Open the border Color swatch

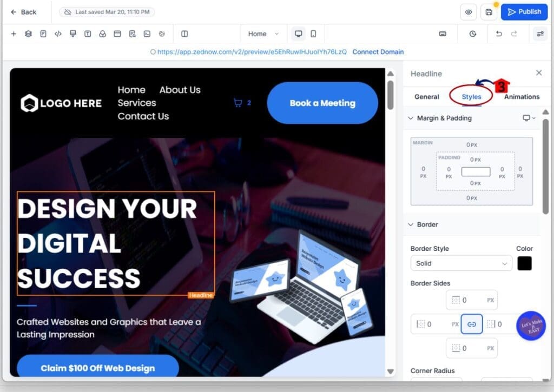524,263
